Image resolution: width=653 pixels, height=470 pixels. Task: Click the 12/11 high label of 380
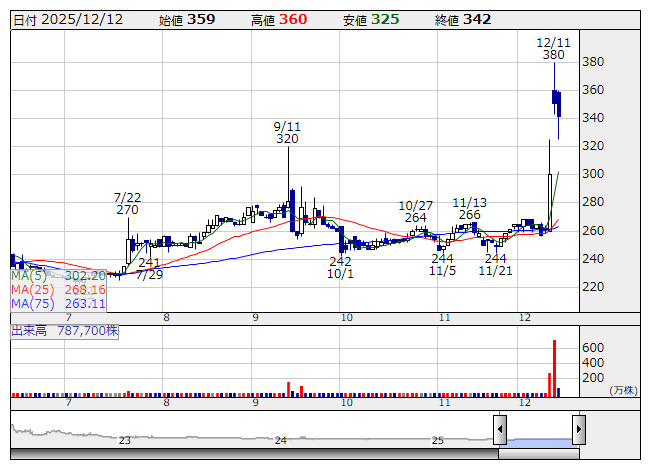click(553, 49)
